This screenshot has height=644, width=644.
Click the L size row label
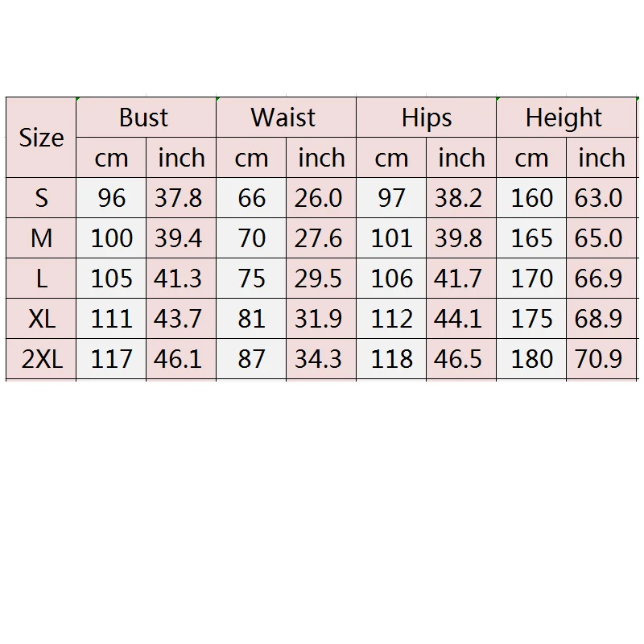[41, 279]
